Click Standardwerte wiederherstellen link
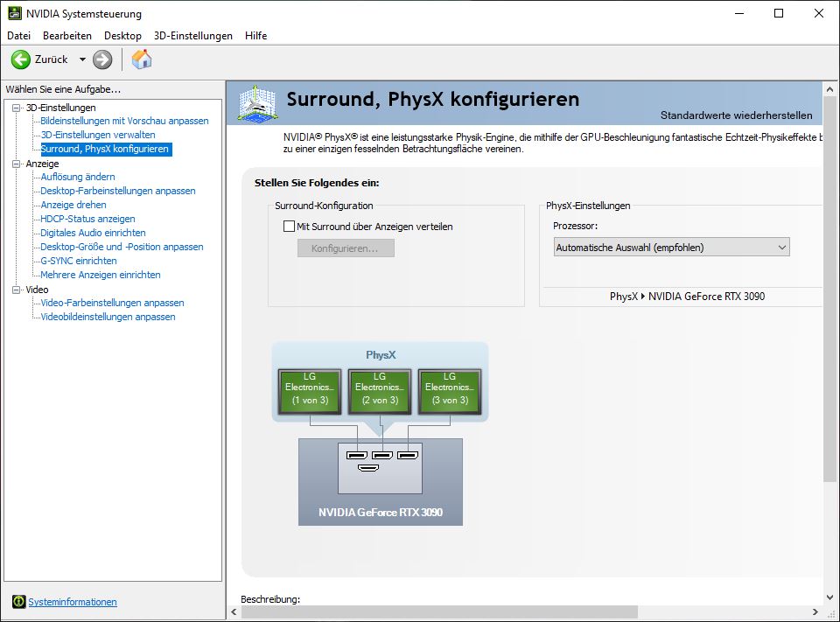The height and width of the screenshot is (622, 840). 736,115
